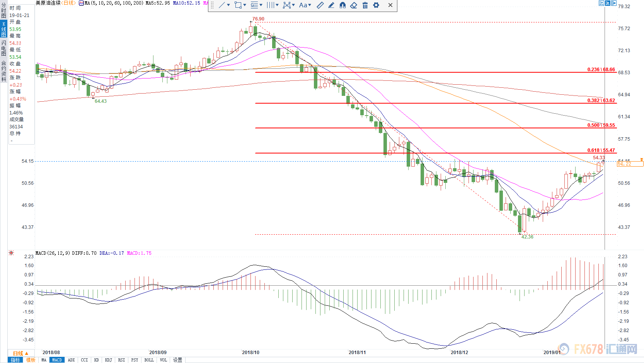Image resolution: width=644 pixels, height=363 pixels.
Task: Select the Aa text annotation tool
Action: point(303,5)
